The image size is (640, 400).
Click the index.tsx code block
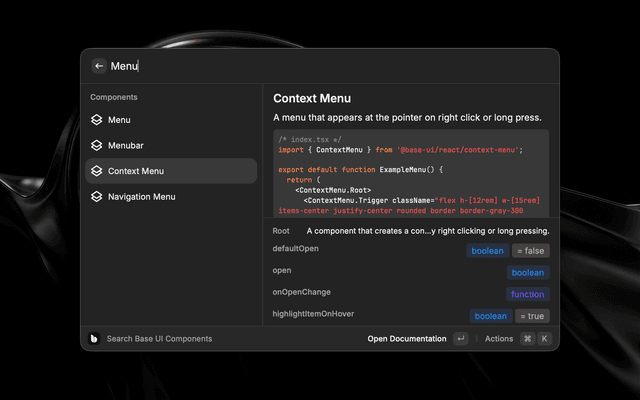point(410,172)
